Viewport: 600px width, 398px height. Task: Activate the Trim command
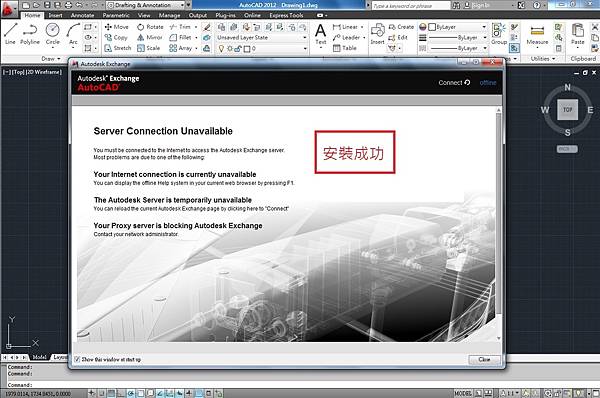tap(180, 27)
